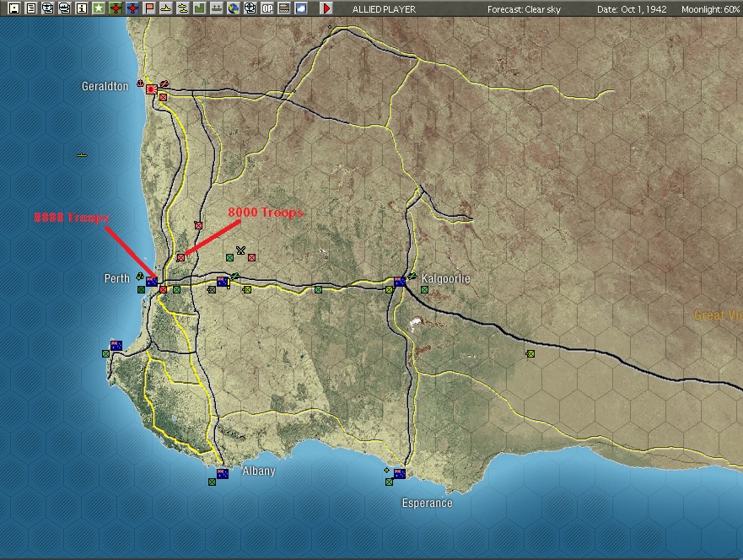Click the single yellow ship toolbar icon
Image resolution: width=743 pixels, height=560 pixels.
point(166,8)
